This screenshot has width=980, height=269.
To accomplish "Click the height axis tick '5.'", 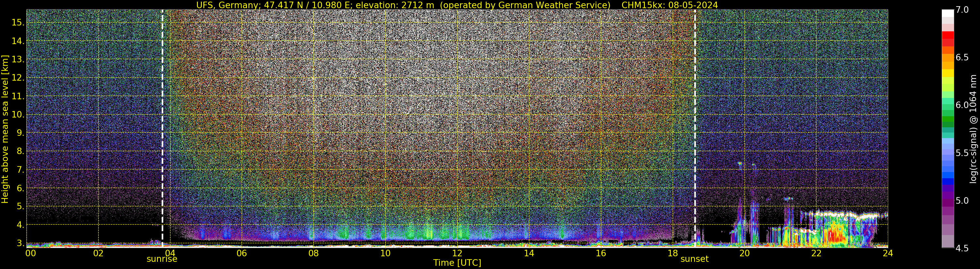I will tap(20, 206).
